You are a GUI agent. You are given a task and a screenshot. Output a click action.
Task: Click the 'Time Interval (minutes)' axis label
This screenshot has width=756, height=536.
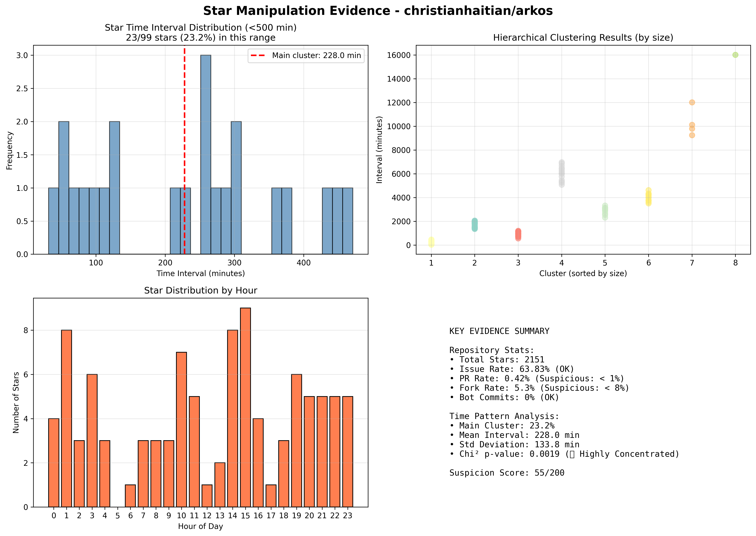point(201,274)
